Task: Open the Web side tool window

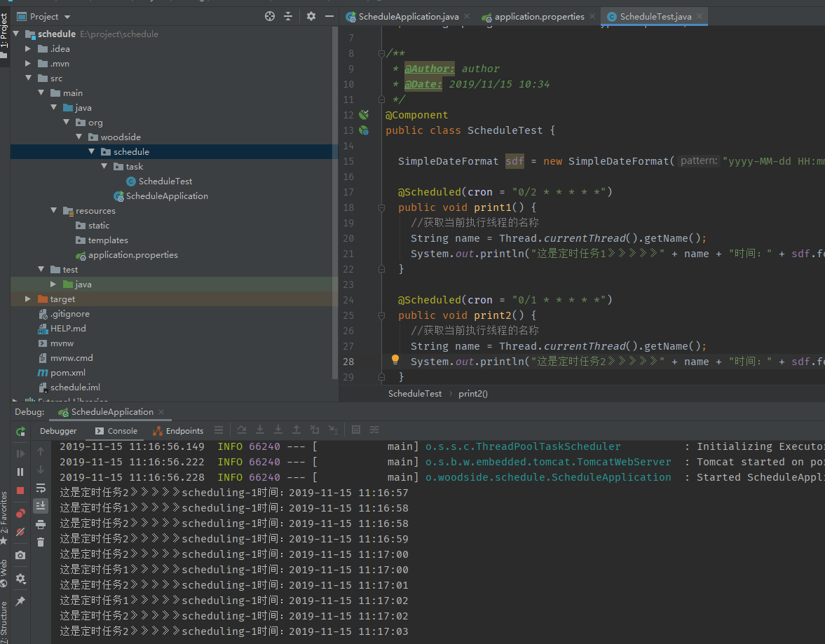Action: pyautogui.click(x=4, y=573)
